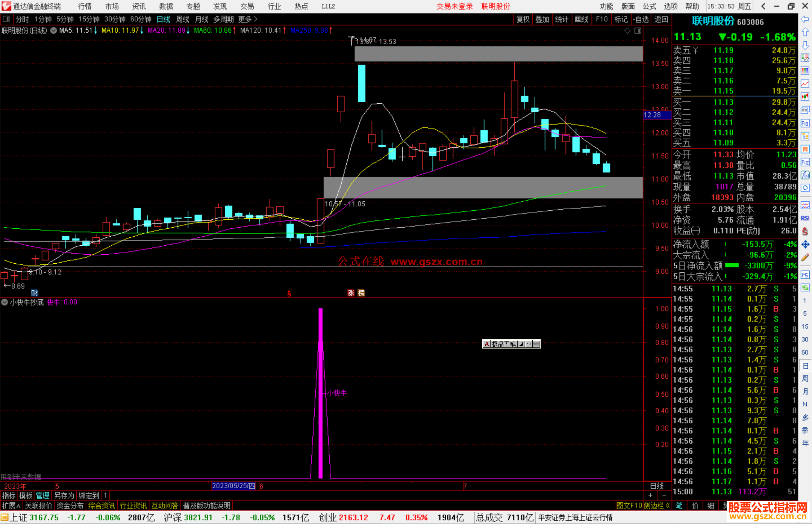Viewport: 812px width, 524px height.
Task: Click the formula f(x) sidebar icon
Action: (805, 175)
